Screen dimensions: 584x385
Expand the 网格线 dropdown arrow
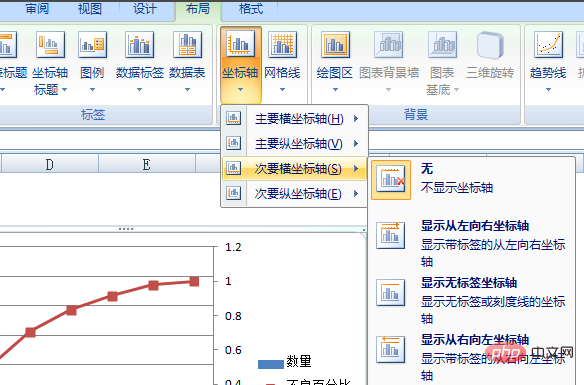point(282,89)
